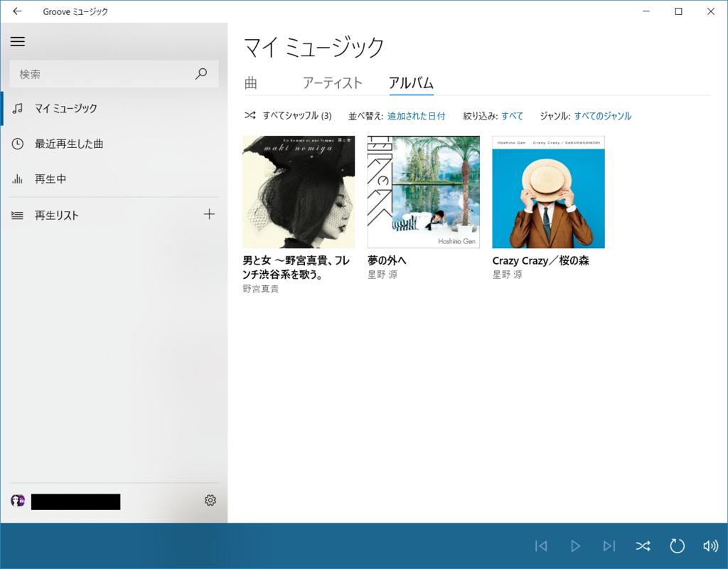Click the back arrow in title bar
This screenshot has width=728, height=569.
pyautogui.click(x=17, y=11)
